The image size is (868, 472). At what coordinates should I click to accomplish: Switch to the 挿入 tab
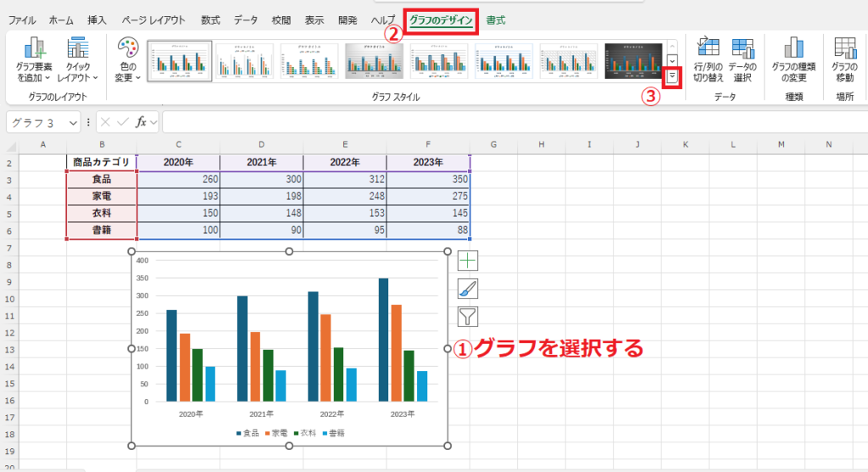[97, 20]
